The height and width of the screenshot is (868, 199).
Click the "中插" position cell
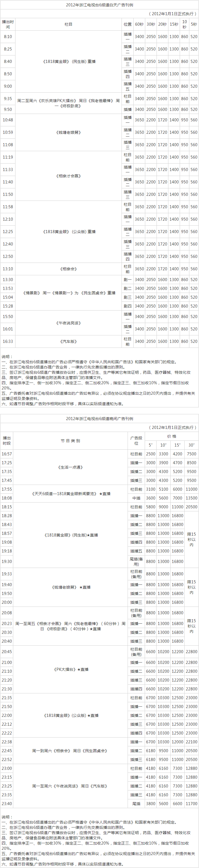click(x=136, y=498)
